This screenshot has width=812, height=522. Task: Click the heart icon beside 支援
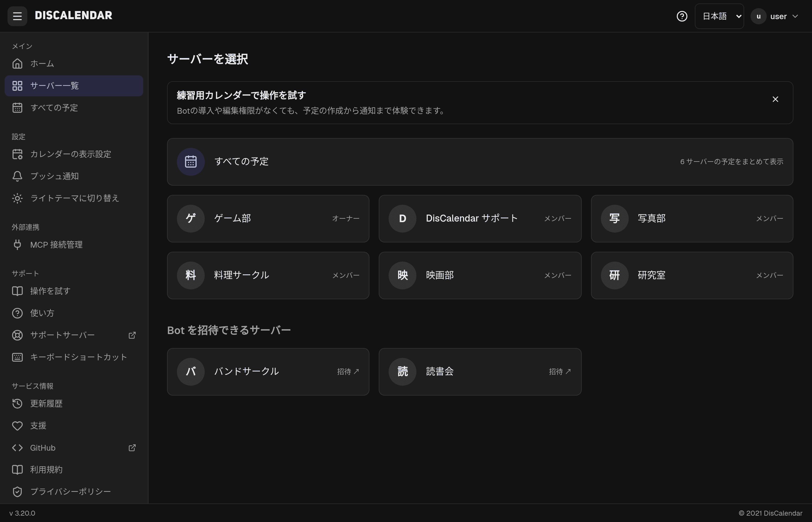[x=17, y=426]
